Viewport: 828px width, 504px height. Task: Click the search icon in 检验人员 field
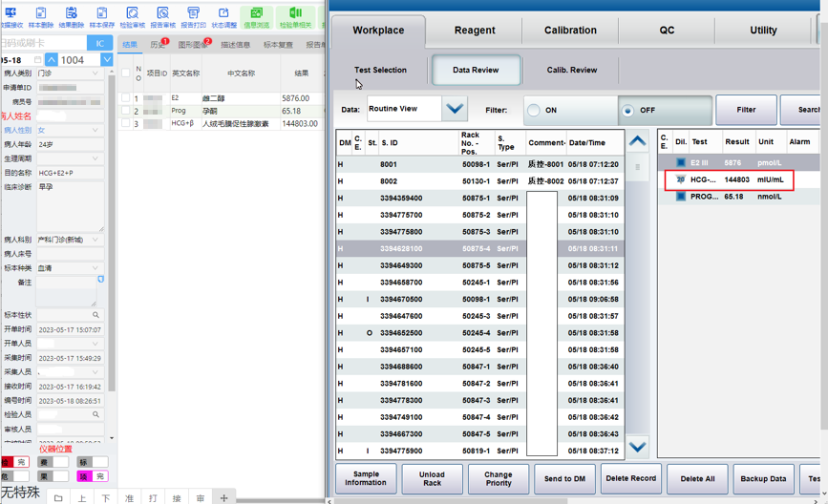(x=96, y=414)
